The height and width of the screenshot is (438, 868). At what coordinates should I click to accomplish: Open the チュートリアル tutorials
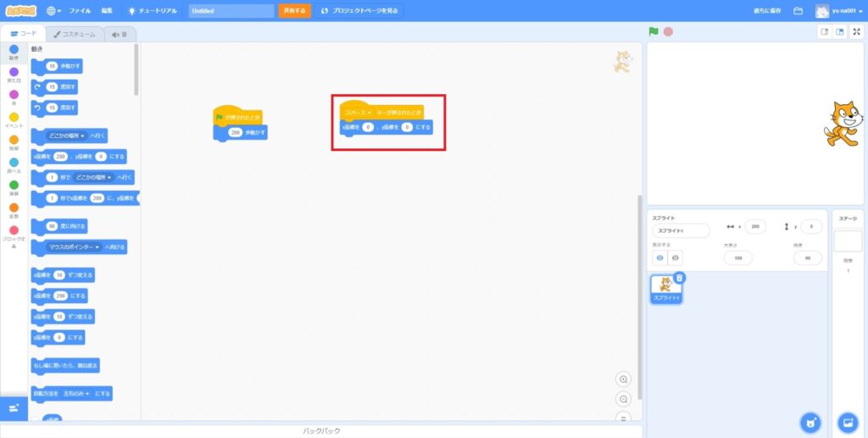pyautogui.click(x=152, y=10)
